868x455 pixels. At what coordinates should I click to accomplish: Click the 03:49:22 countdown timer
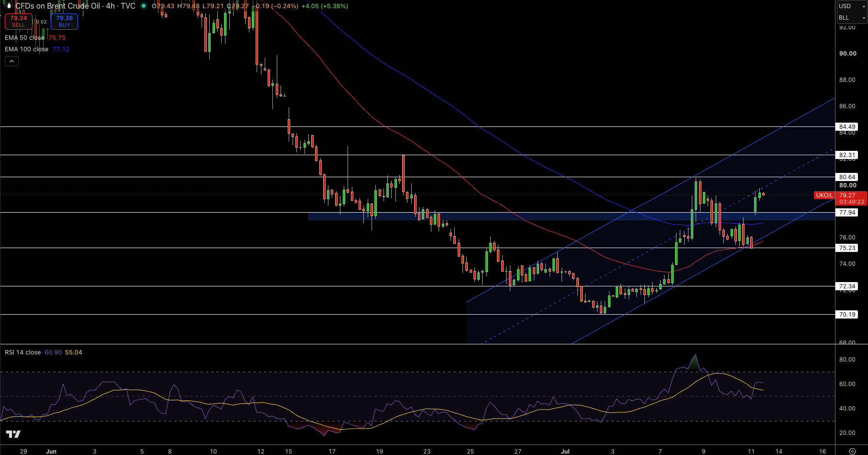[x=852, y=202]
